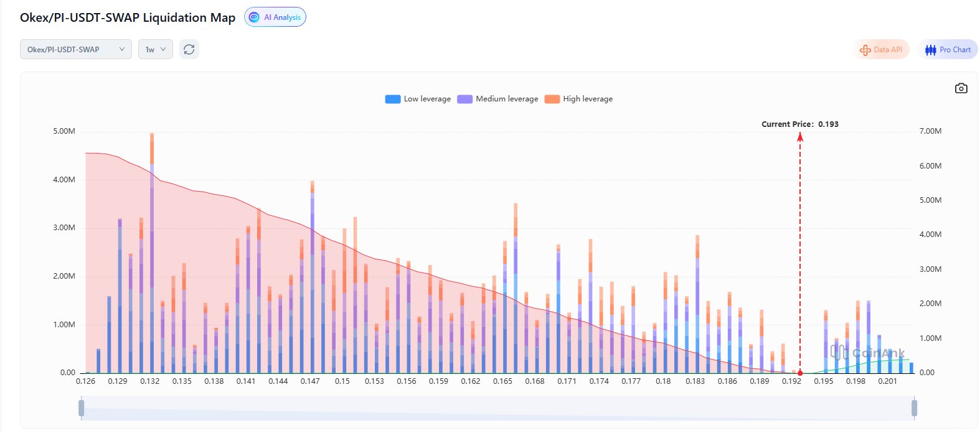
Task: Click the camera screenshot icon
Action: [x=961, y=88]
